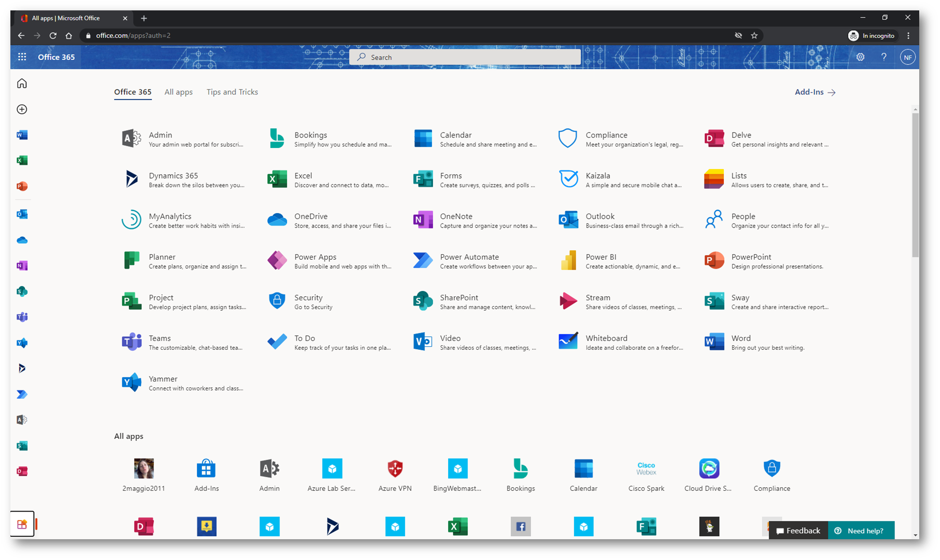Viewport: 940px width, 560px height.
Task: Launch the People app tile
Action: pos(766,220)
